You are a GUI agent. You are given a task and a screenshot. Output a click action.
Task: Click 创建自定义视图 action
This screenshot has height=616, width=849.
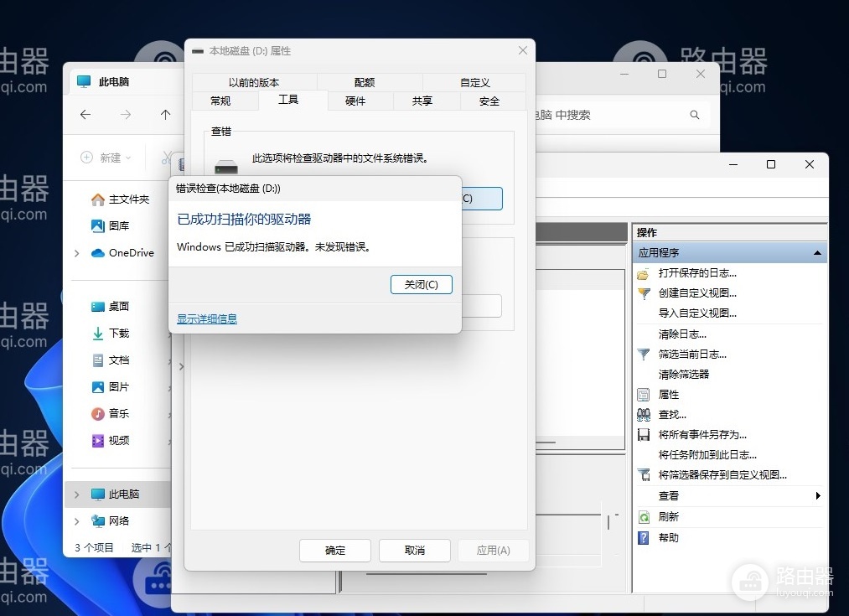(x=697, y=292)
